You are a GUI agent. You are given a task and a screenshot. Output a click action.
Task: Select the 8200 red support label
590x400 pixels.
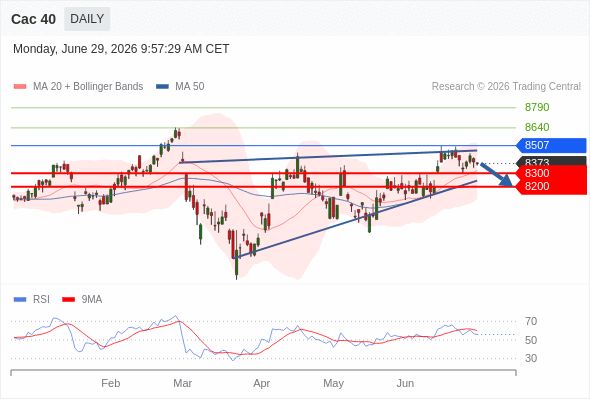tap(551, 186)
